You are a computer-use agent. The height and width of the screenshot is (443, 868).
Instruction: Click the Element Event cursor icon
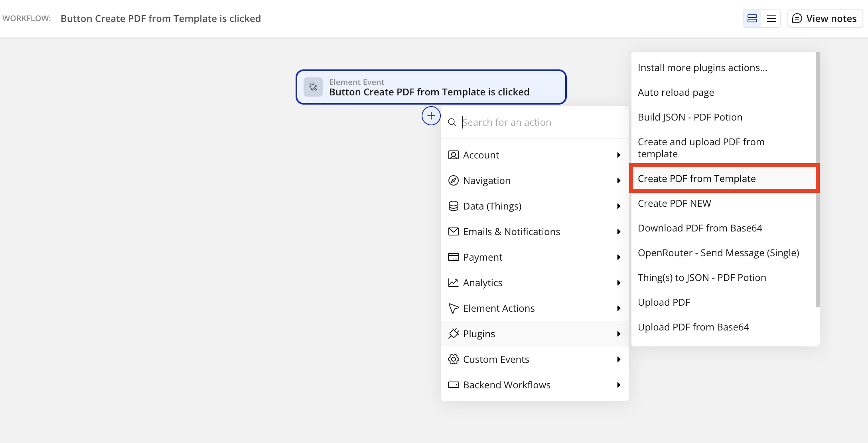point(313,87)
